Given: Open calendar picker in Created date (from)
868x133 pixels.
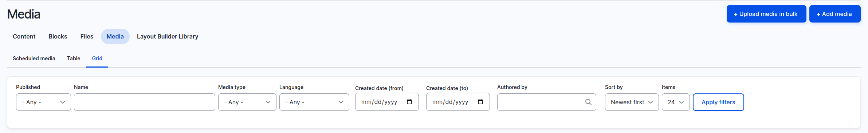Looking at the screenshot, I should (x=409, y=102).
